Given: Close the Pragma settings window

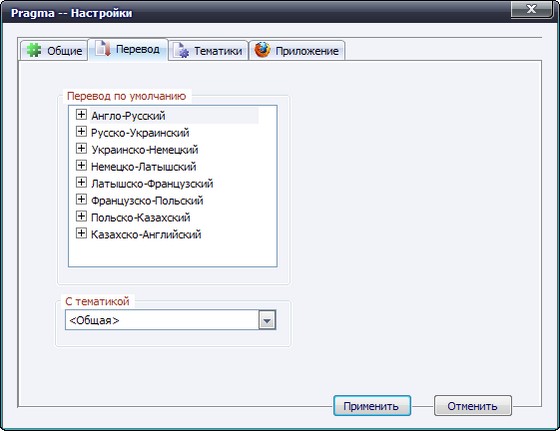Looking at the screenshot, I should coord(532,9).
